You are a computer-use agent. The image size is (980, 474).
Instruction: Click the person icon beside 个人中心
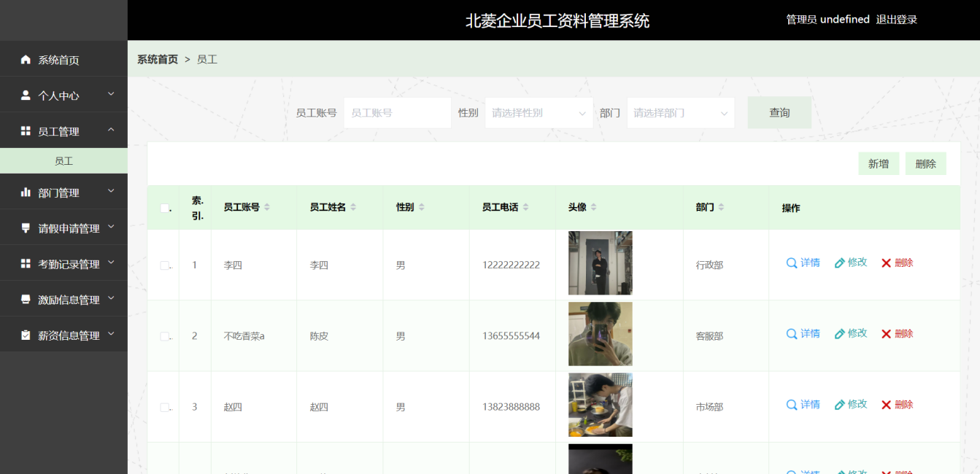(26, 95)
